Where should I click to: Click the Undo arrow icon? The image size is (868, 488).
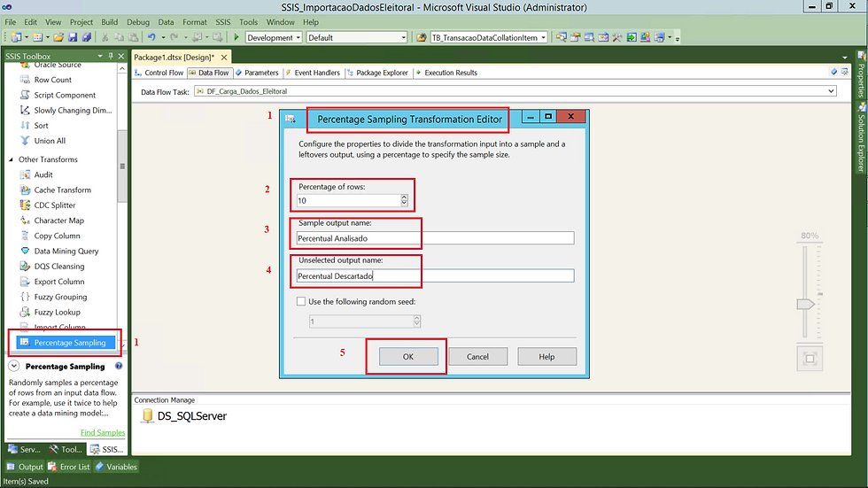151,37
